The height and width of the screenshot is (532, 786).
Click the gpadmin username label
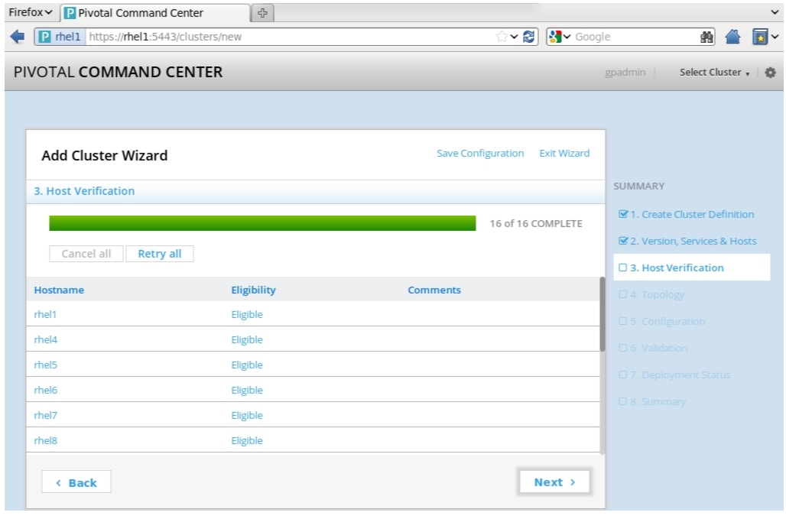coord(625,73)
